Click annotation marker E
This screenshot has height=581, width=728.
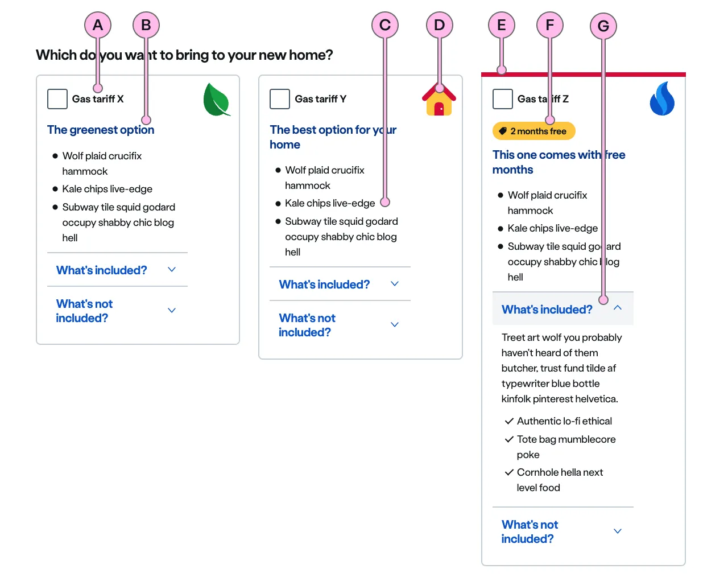501,26
